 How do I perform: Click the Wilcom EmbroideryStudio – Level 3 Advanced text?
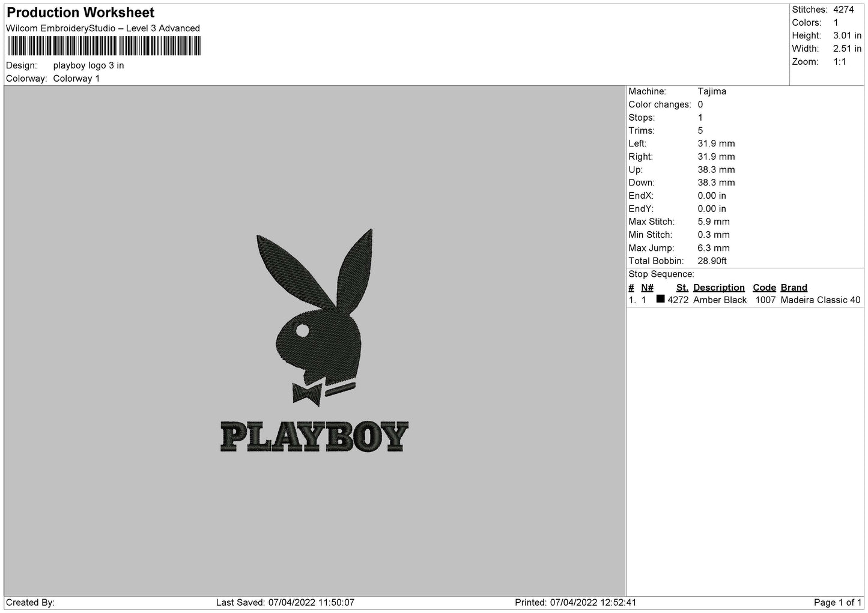point(103,28)
